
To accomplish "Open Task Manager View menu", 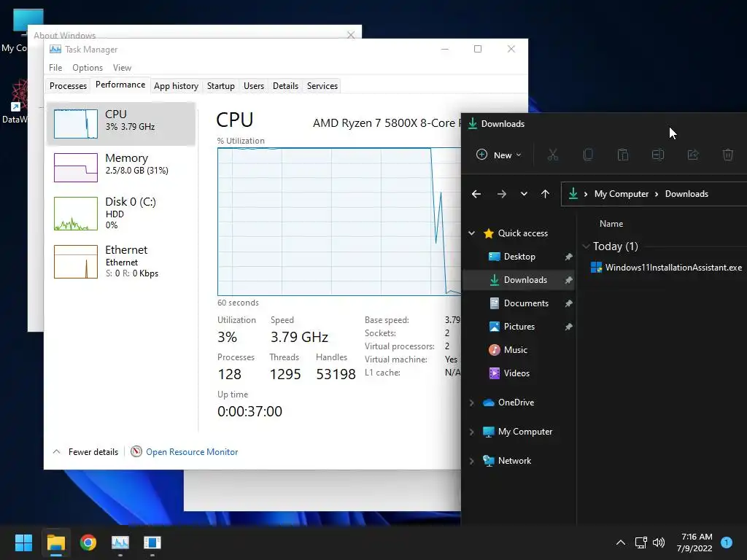I will click(122, 68).
